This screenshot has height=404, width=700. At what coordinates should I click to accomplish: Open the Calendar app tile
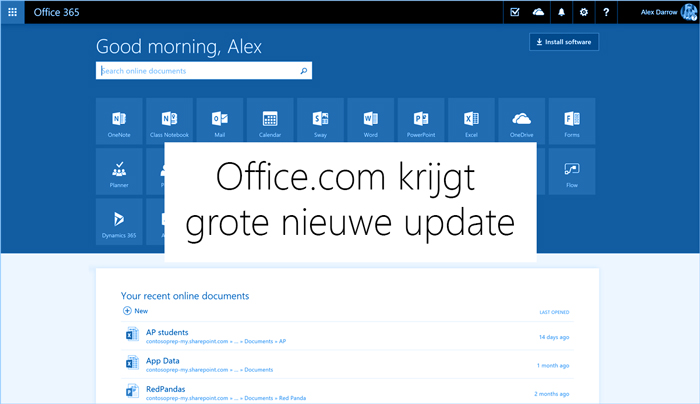click(270, 121)
